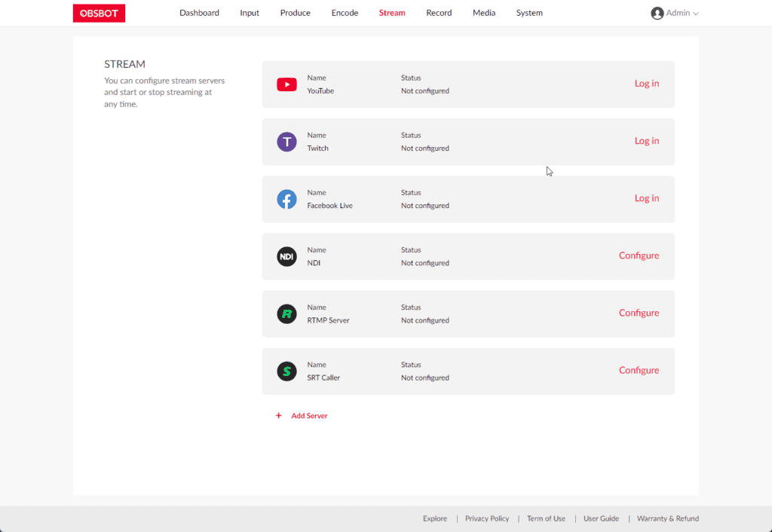
Task: Open the Privacy Policy footer link
Action: click(x=487, y=518)
